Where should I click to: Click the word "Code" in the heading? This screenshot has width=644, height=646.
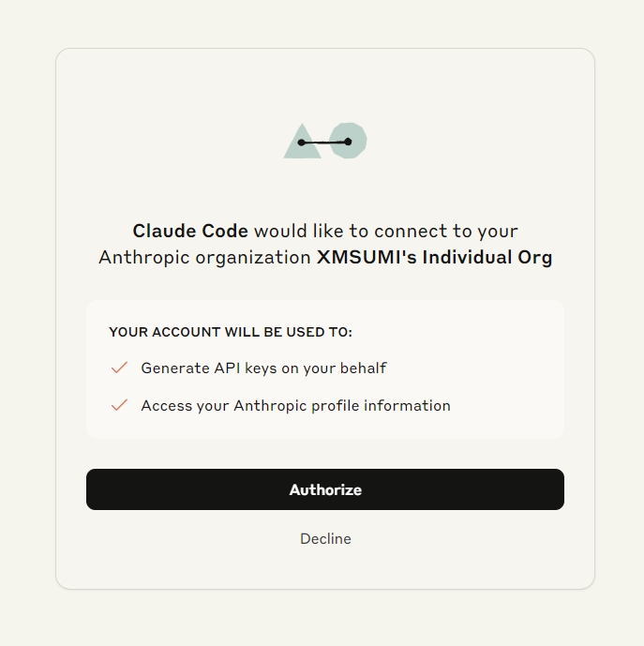(x=225, y=231)
